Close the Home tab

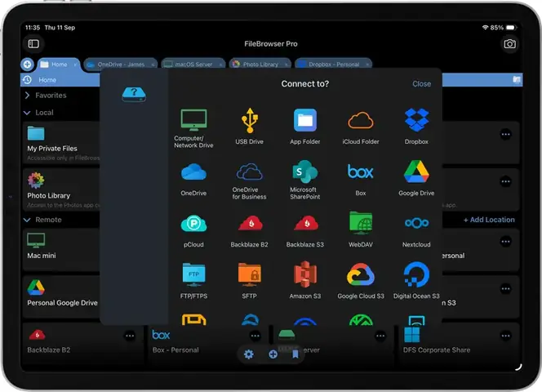click(x=75, y=65)
